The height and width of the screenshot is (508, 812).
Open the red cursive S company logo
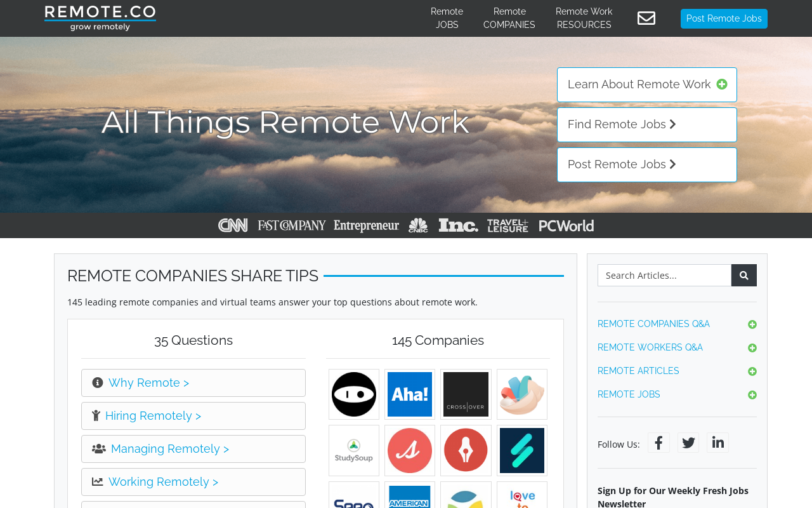pyautogui.click(x=410, y=450)
